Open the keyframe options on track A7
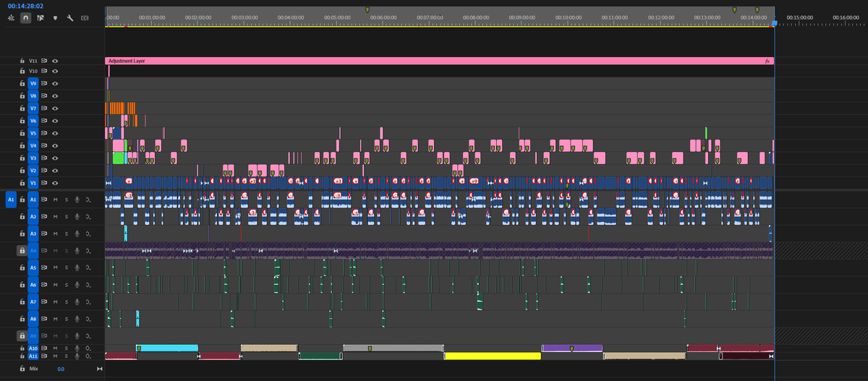The image size is (868, 381). [x=88, y=301]
